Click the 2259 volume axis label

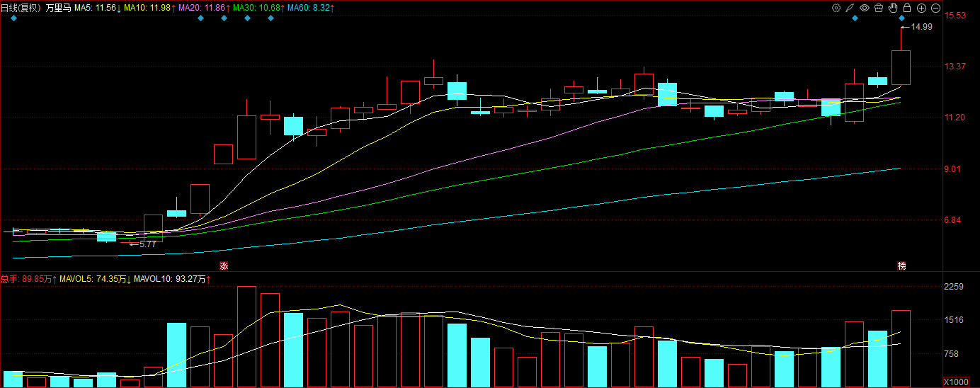pyautogui.click(x=955, y=287)
